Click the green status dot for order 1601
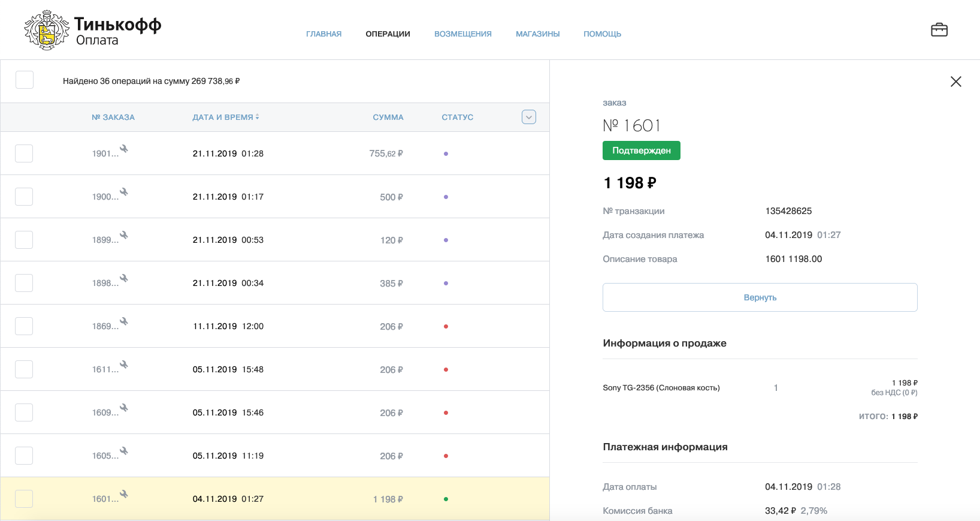The height and width of the screenshot is (521, 980). [x=446, y=499]
